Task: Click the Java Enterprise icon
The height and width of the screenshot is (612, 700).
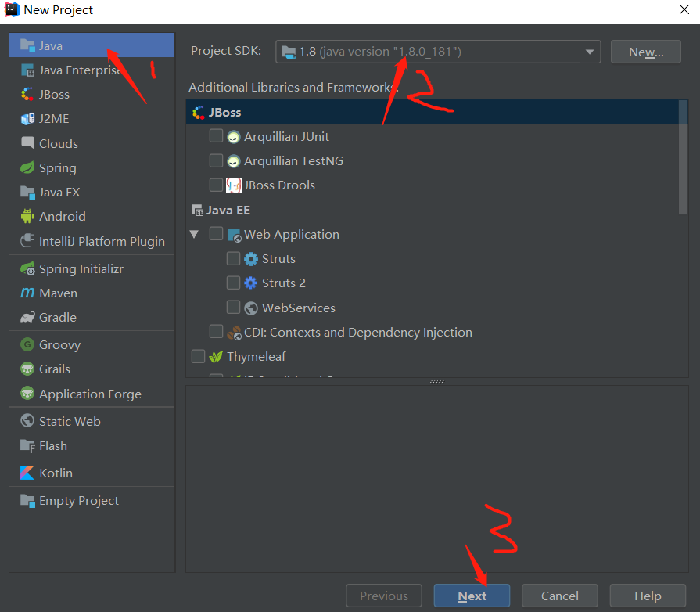Action: (x=27, y=70)
